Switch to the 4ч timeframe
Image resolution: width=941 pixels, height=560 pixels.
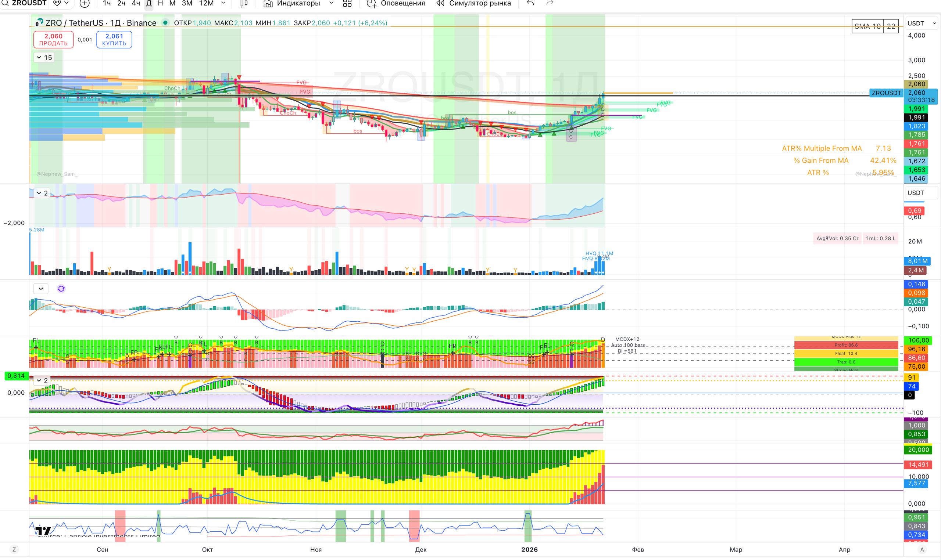click(136, 3)
